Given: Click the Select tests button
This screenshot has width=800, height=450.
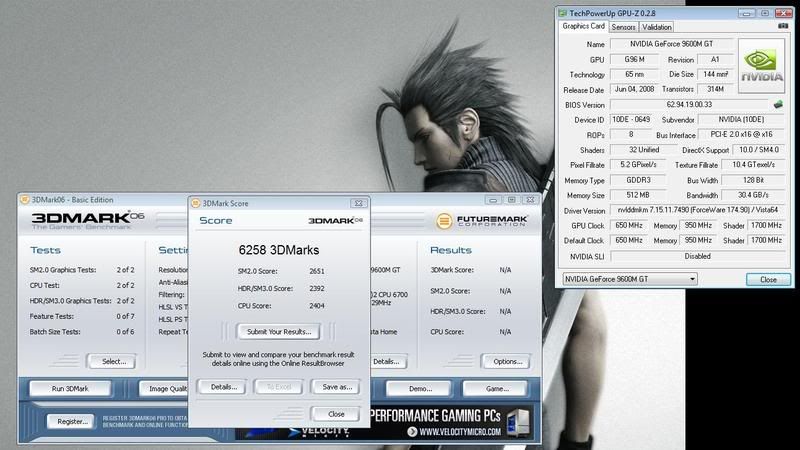Looking at the screenshot, I should click(112, 361).
